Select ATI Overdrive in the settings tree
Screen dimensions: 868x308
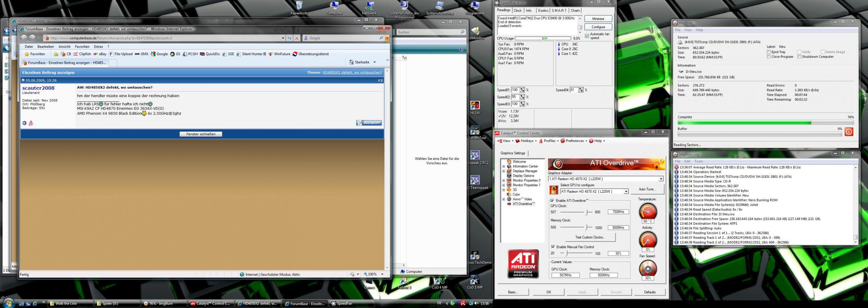pyautogui.click(x=523, y=204)
